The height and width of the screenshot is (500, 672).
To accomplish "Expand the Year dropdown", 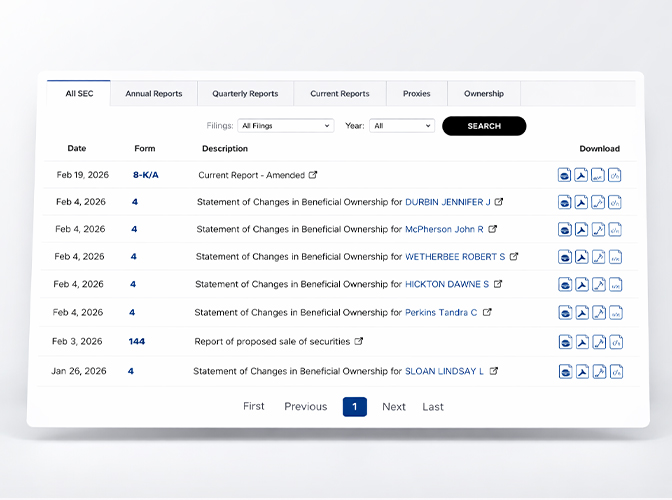I will click(401, 126).
